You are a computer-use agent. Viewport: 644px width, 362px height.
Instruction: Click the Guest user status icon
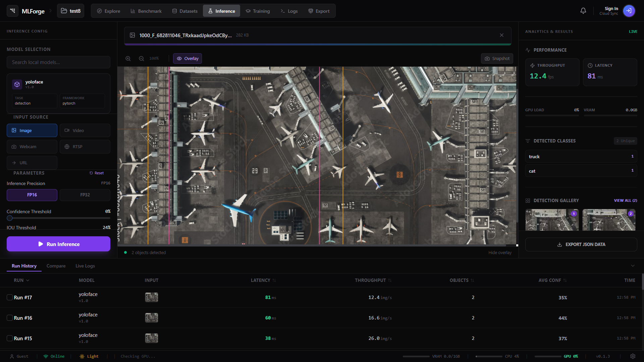[12, 356]
